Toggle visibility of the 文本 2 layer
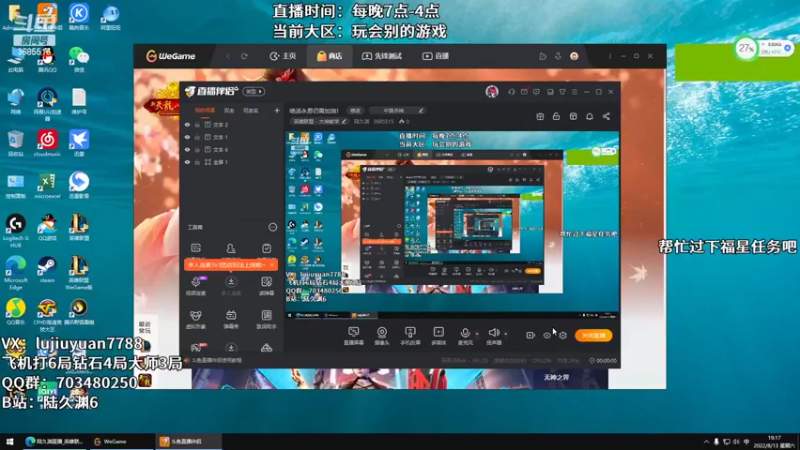The image size is (800, 450). pyautogui.click(x=187, y=124)
